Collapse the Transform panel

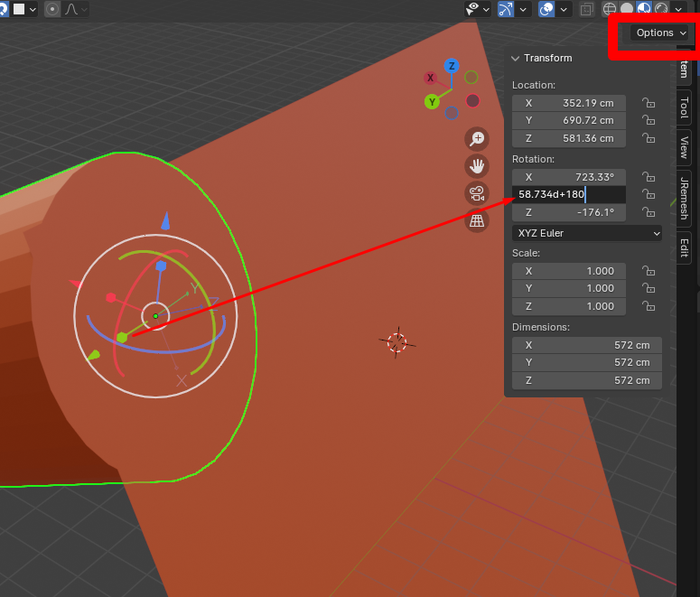tap(515, 58)
